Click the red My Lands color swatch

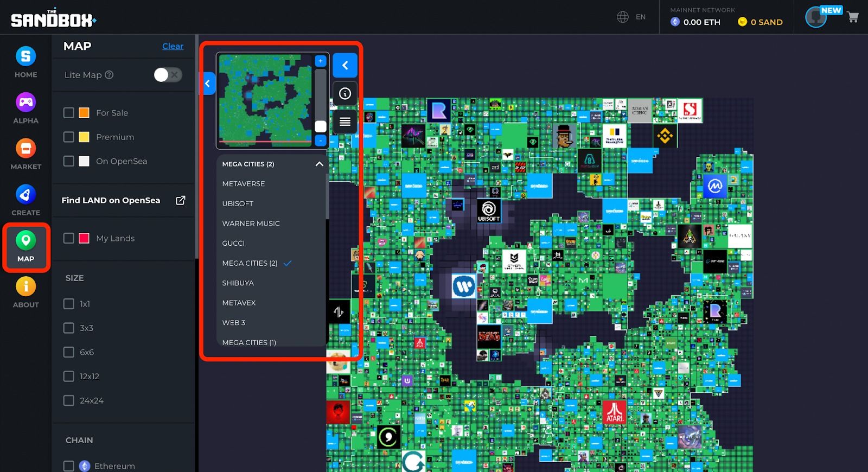pos(84,238)
